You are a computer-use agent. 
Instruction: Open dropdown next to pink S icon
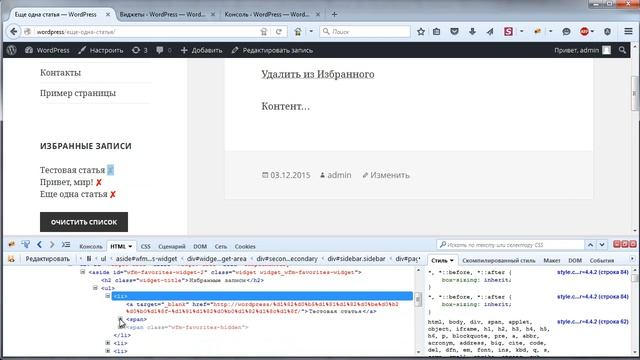(x=522, y=31)
